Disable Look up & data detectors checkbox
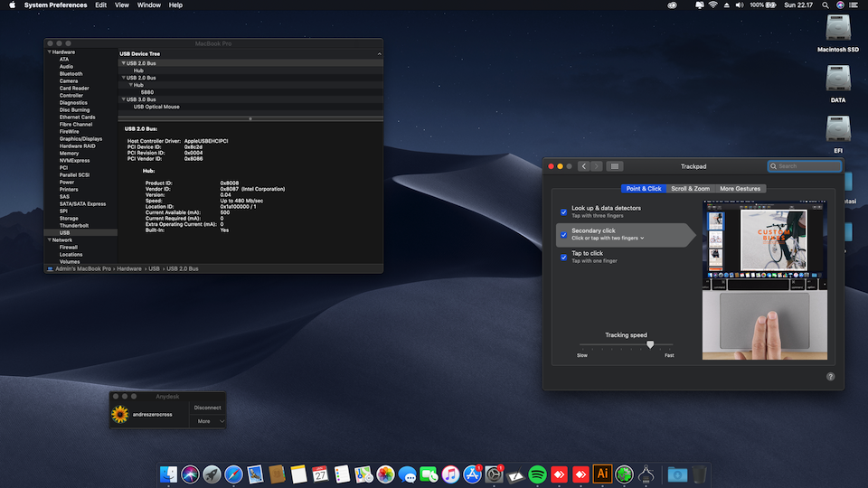 pos(563,211)
